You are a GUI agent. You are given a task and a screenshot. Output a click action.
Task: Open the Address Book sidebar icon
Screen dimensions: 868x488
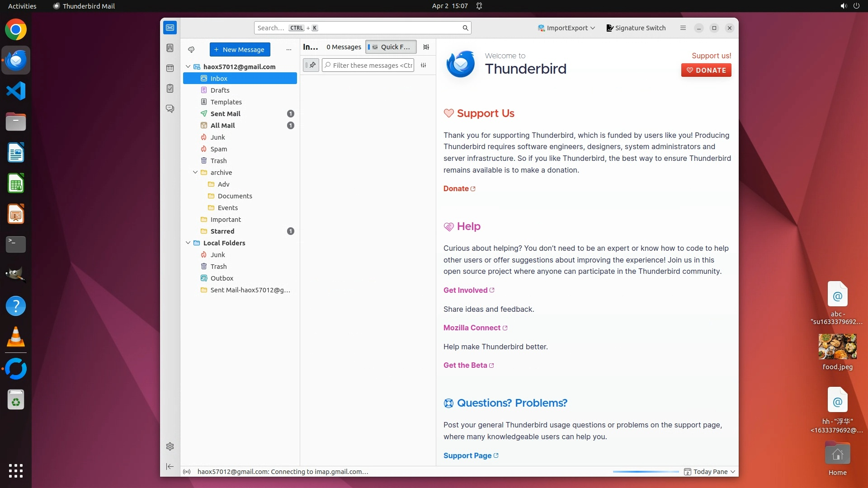click(x=170, y=48)
